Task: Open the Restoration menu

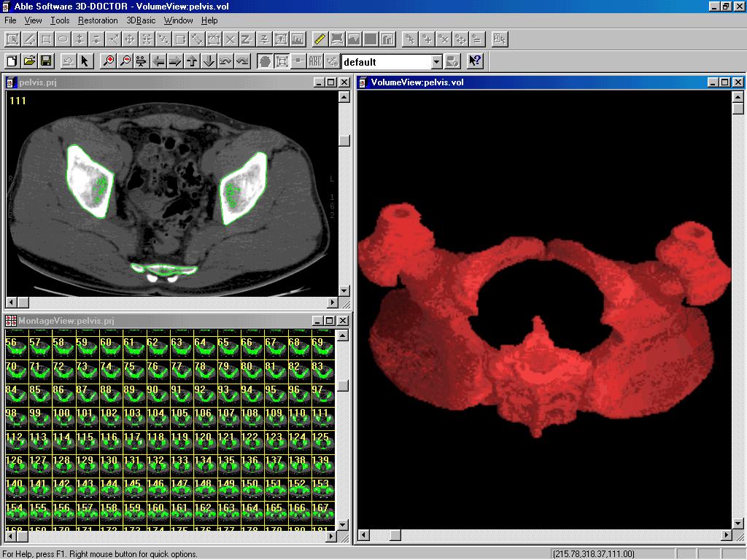Action: [98, 20]
